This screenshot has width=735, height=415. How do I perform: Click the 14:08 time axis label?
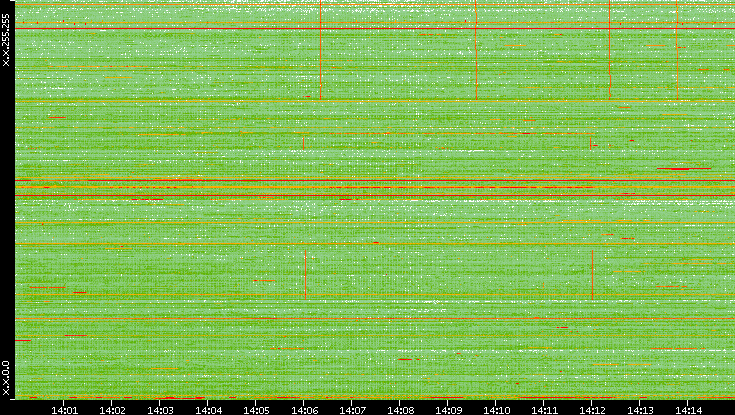point(400,410)
